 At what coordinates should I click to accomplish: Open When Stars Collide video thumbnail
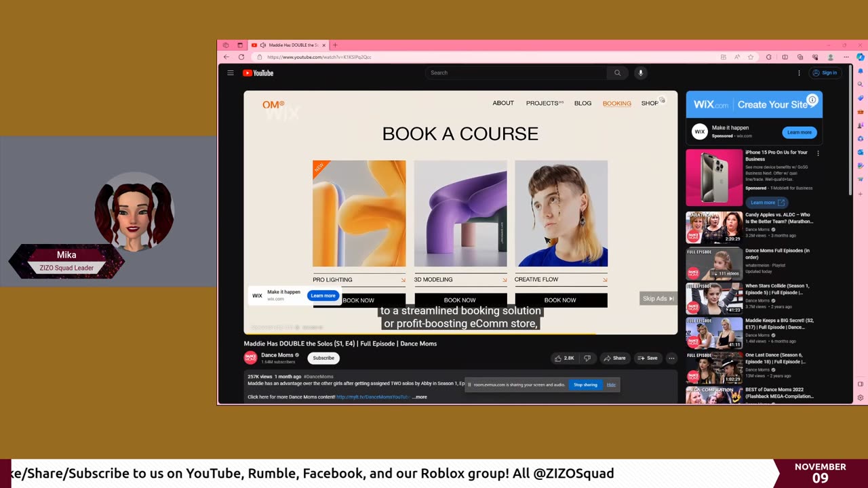point(714,298)
